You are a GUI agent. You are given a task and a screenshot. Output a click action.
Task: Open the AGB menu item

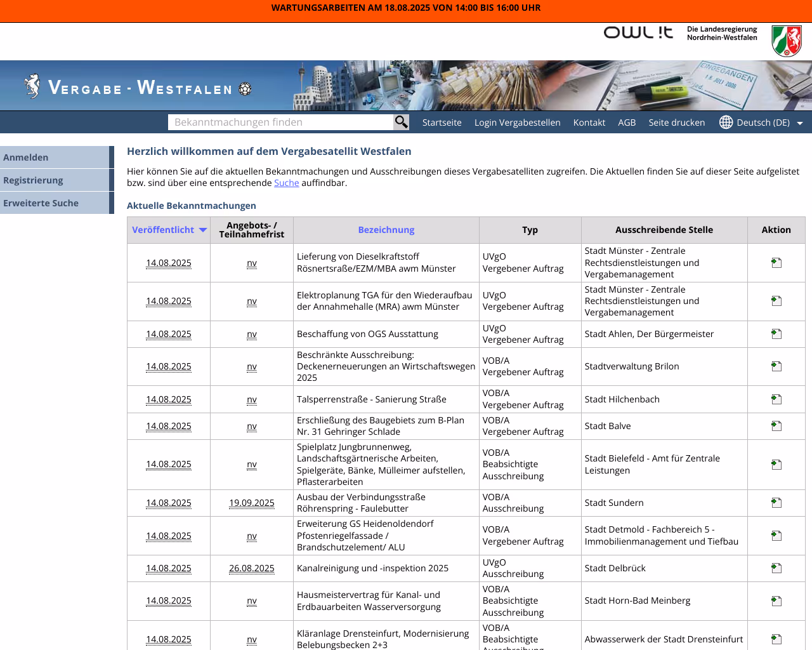click(627, 122)
